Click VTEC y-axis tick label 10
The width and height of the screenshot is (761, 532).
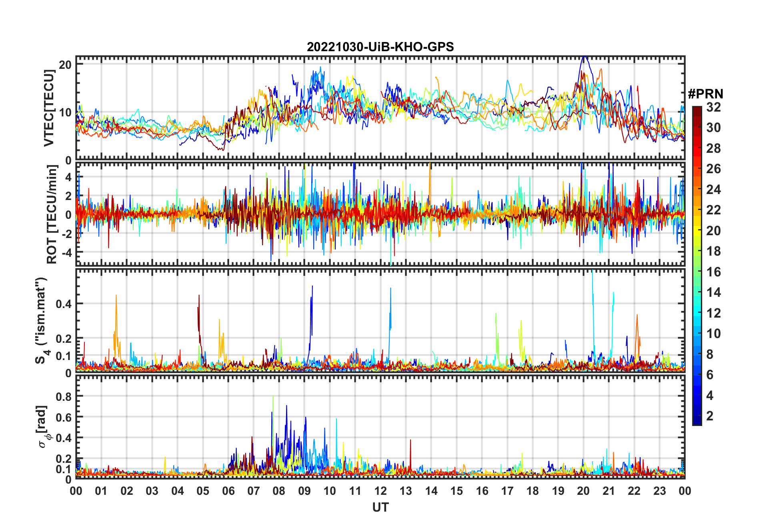pos(65,112)
